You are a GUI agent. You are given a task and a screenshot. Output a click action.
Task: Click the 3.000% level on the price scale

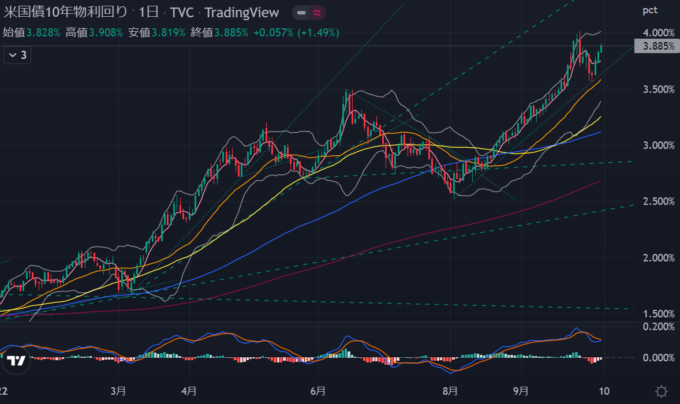653,146
